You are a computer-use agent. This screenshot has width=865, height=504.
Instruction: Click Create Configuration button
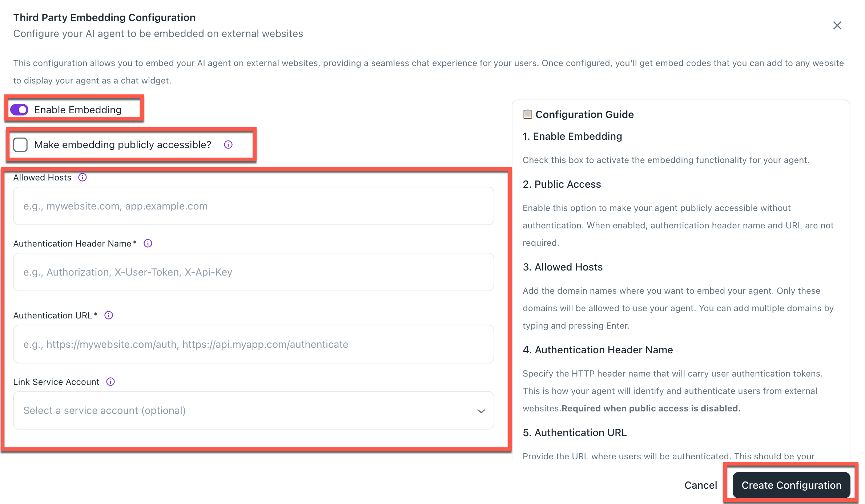791,485
